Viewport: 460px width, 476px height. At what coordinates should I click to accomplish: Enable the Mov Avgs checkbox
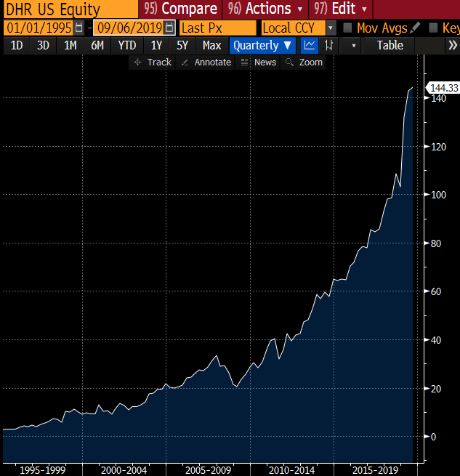coord(347,28)
